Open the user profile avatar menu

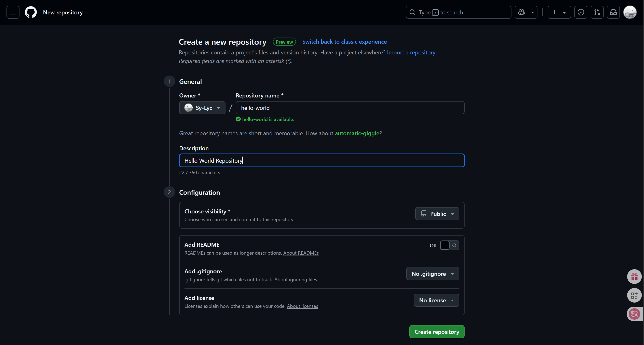click(630, 12)
